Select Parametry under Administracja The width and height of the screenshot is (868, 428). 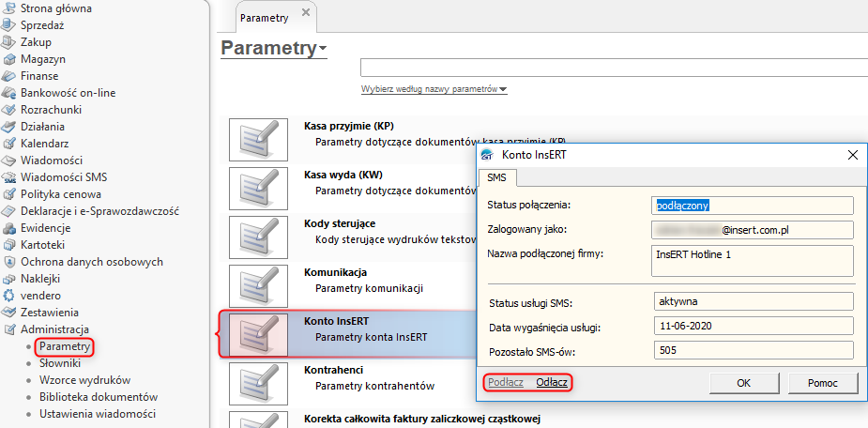pos(64,346)
